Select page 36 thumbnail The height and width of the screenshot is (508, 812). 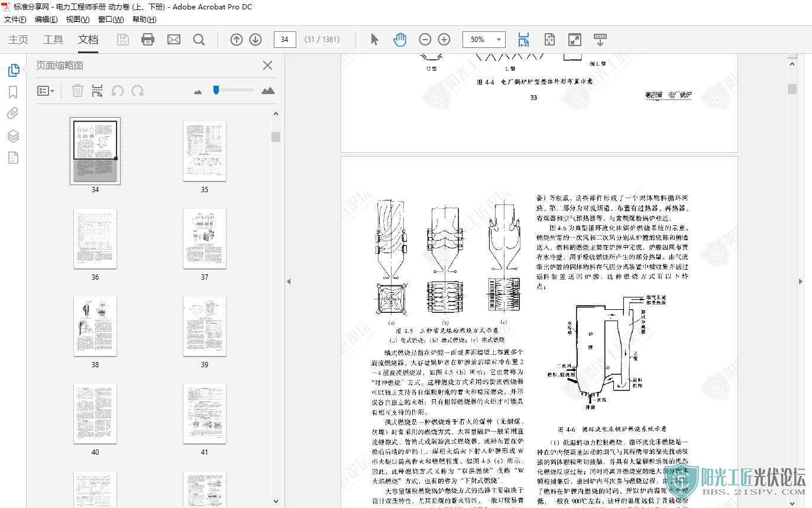point(95,238)
